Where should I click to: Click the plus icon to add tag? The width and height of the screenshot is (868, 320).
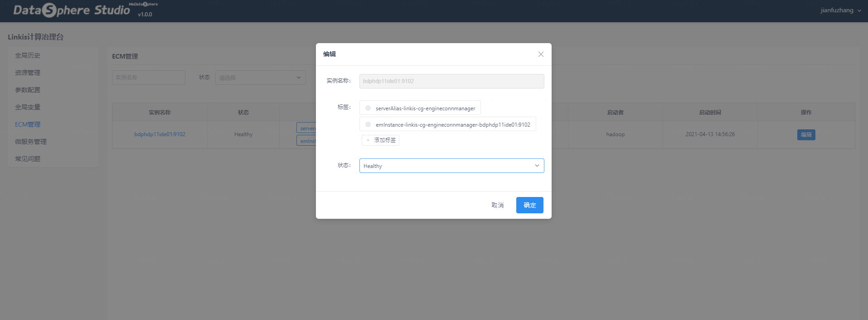(368, 140)
